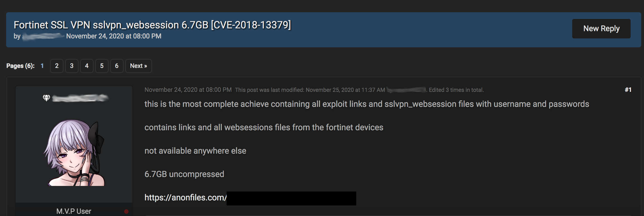Viewport: 644px width, 216px height.
Task: Open the anonfiles.com download link
Action: [x=250, y=198]
